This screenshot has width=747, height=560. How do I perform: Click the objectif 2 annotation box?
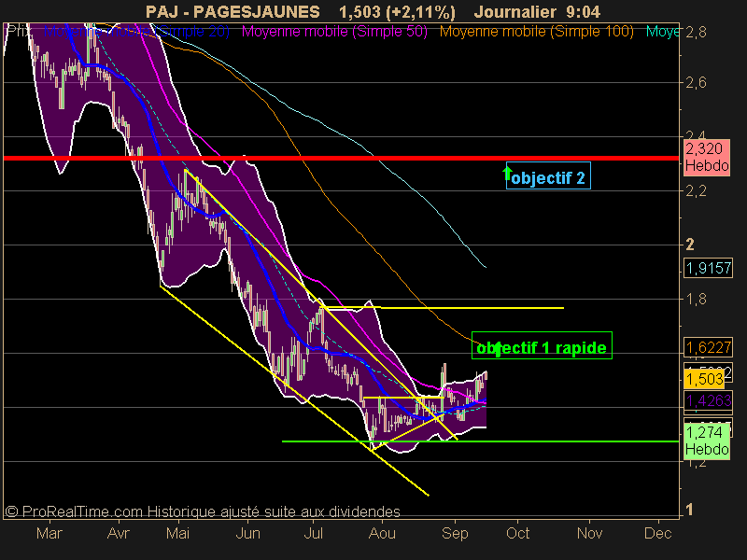point(548,175)
